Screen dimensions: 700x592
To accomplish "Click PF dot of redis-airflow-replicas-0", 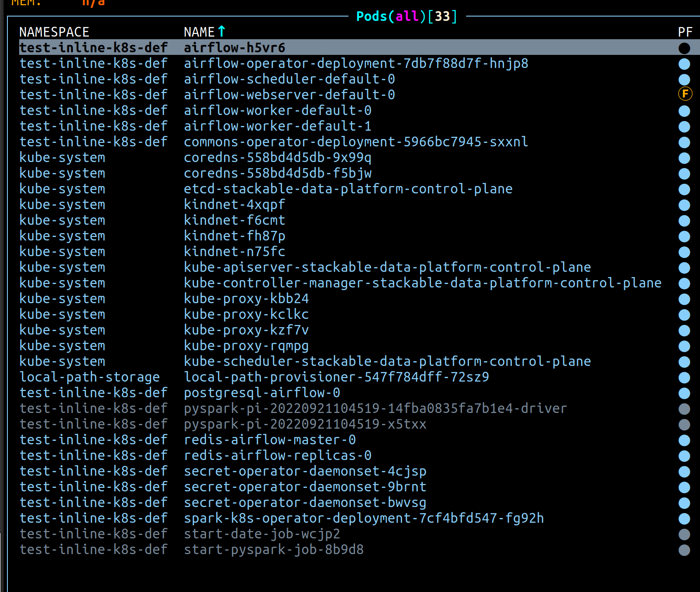I will click(684, 456).
